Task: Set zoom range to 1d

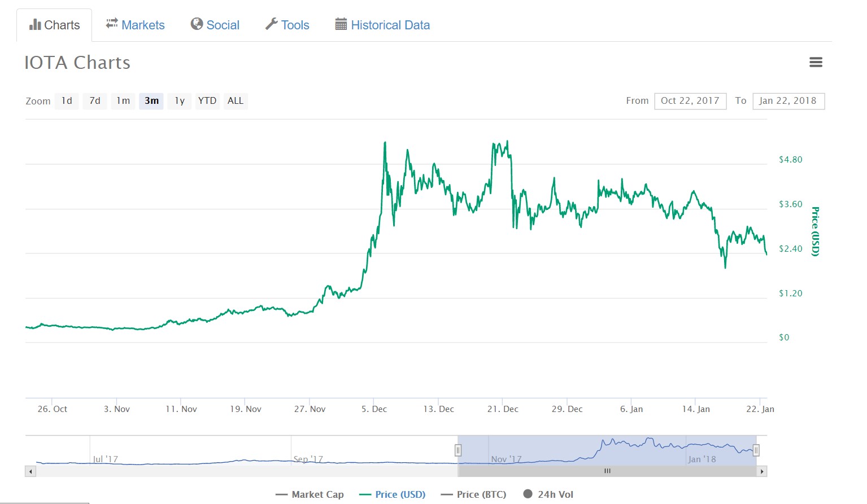Action: pos(67,101)
